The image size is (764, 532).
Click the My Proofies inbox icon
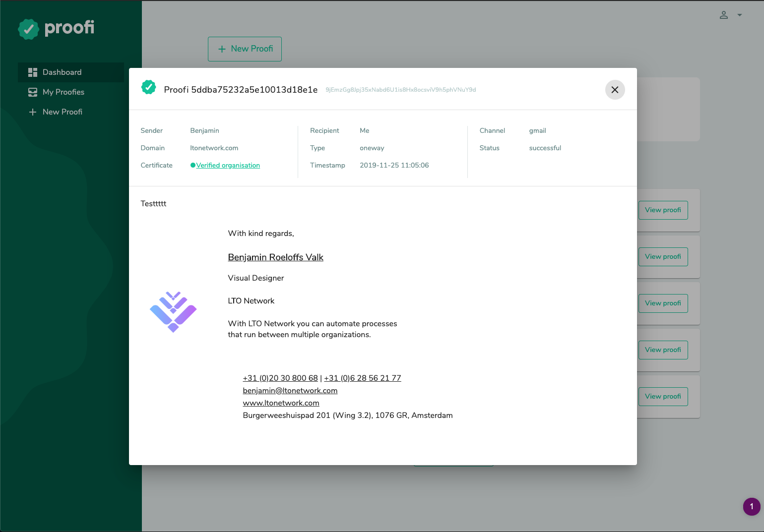tap(33, 92)
